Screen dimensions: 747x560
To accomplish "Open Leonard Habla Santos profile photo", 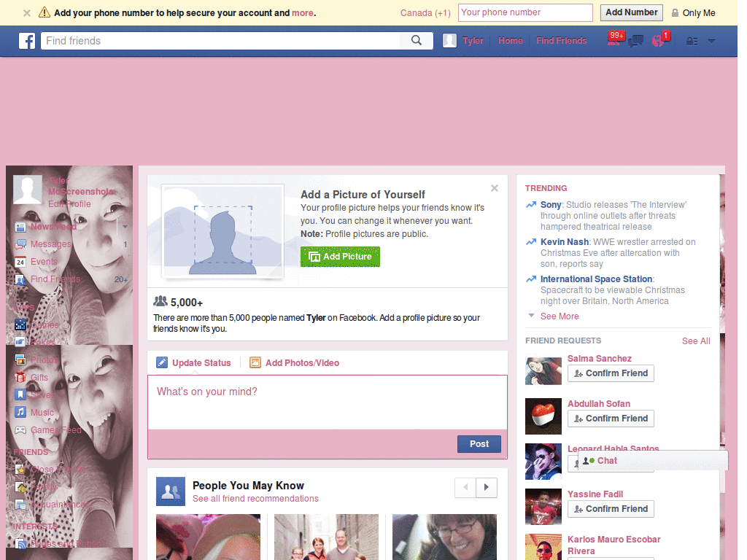I will point(543,462).
